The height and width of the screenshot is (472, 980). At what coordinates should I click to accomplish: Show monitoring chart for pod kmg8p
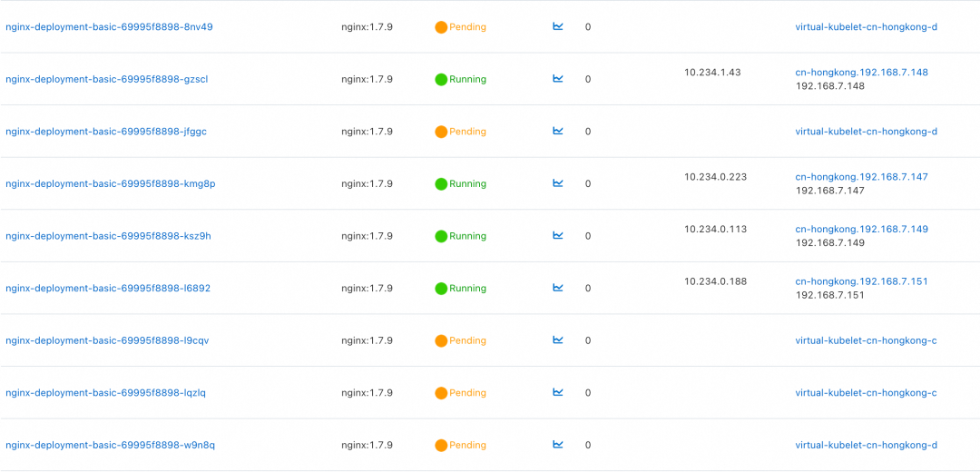tap(558, 183)
